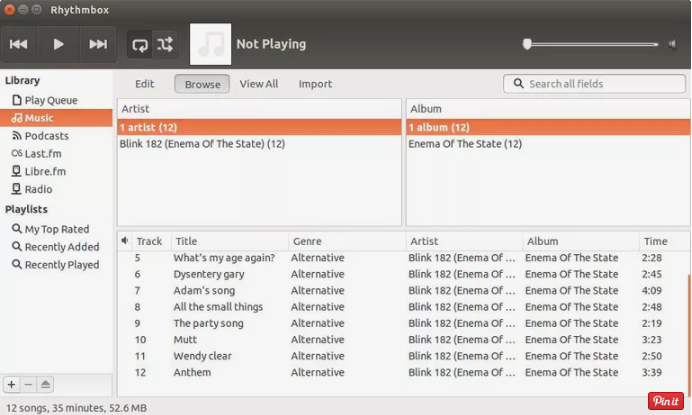Sort by the Album column header in track list
This screenshot has width=692, height=415.
(581, 241)
